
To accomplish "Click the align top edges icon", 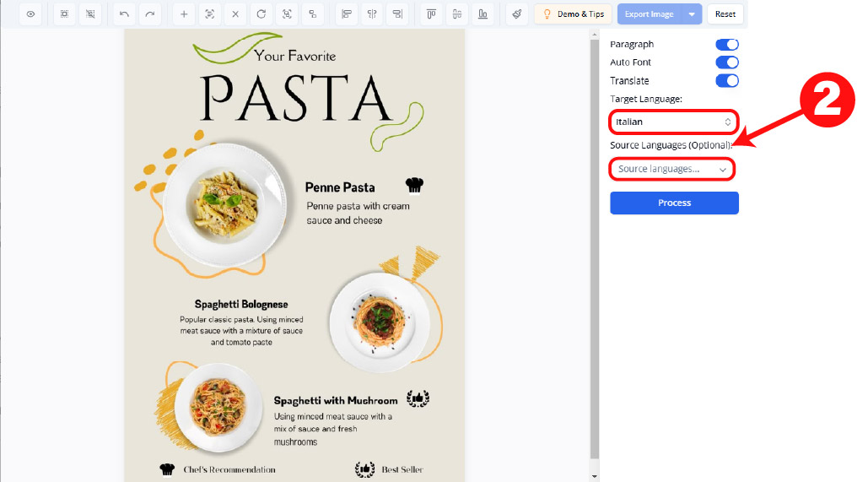I will pyautogui.click(x=431, y=14).
